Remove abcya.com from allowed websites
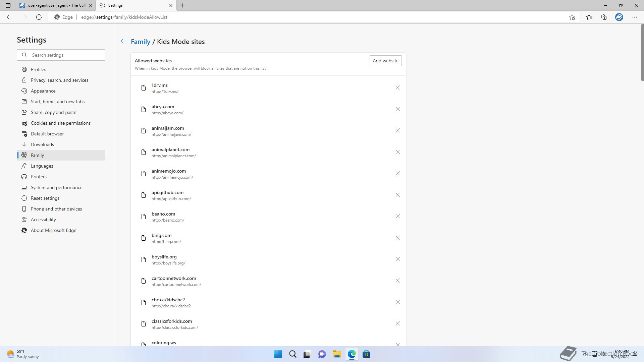The height and width of the screenshot is (362, 644). (x=397, y=109)
